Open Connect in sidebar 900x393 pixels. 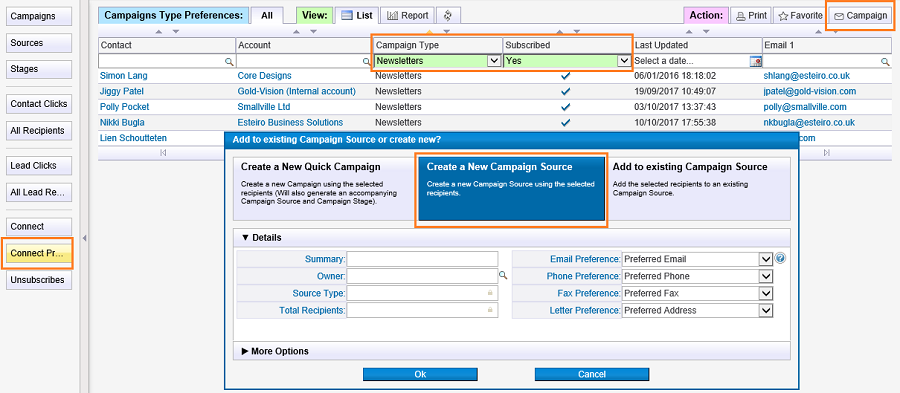pyautogui.click(x=39, y=227)
